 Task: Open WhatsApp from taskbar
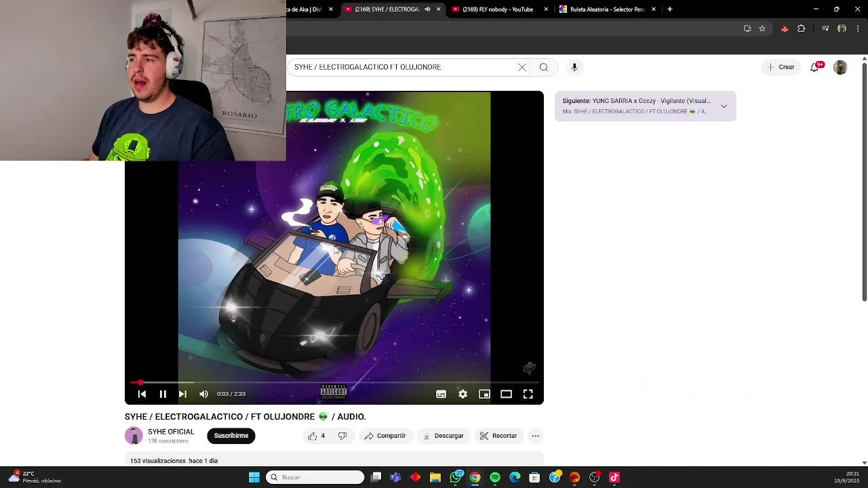tap(456, 477)
